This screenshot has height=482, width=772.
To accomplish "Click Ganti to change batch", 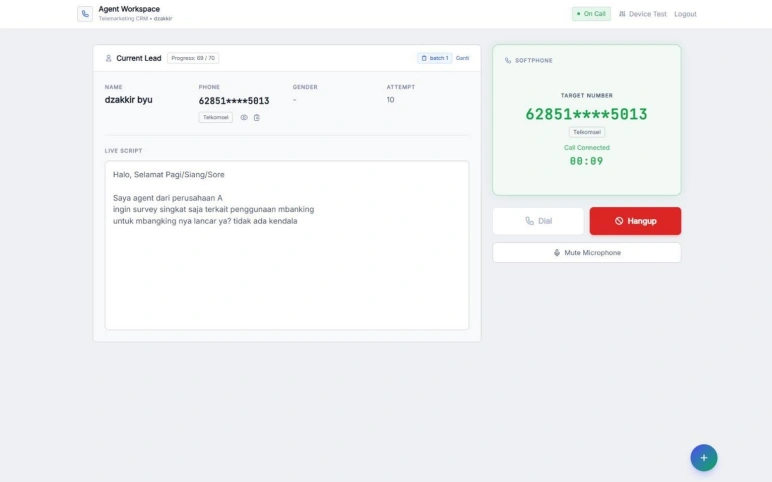I will [462, 58].
